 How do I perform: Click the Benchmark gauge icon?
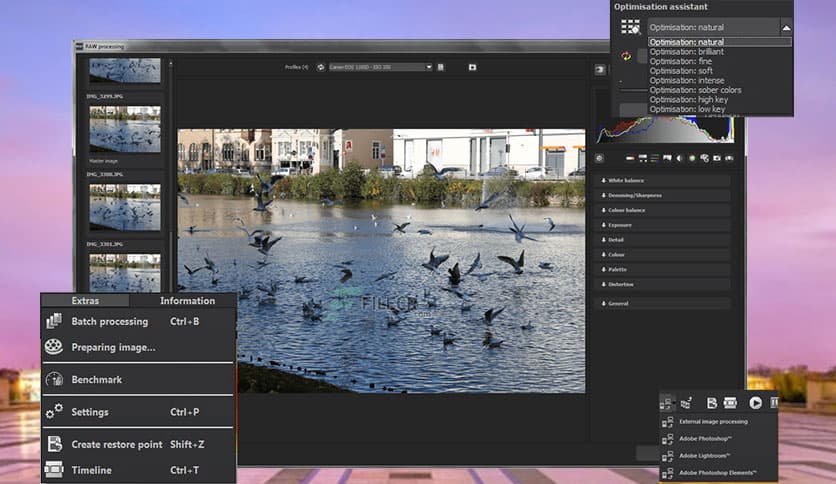click(x=54, y=380)
